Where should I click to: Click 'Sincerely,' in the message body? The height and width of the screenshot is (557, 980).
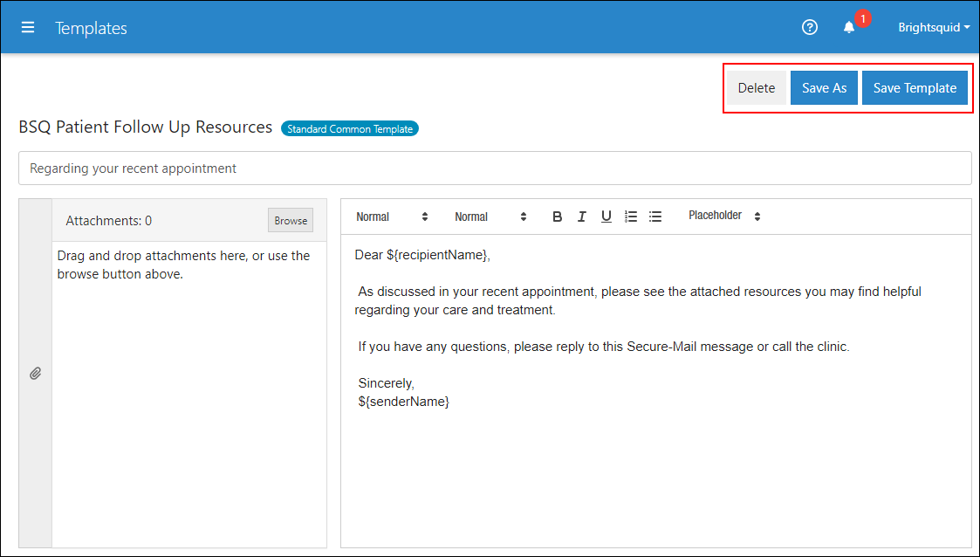pyautogui.click(x=387, y=383)
